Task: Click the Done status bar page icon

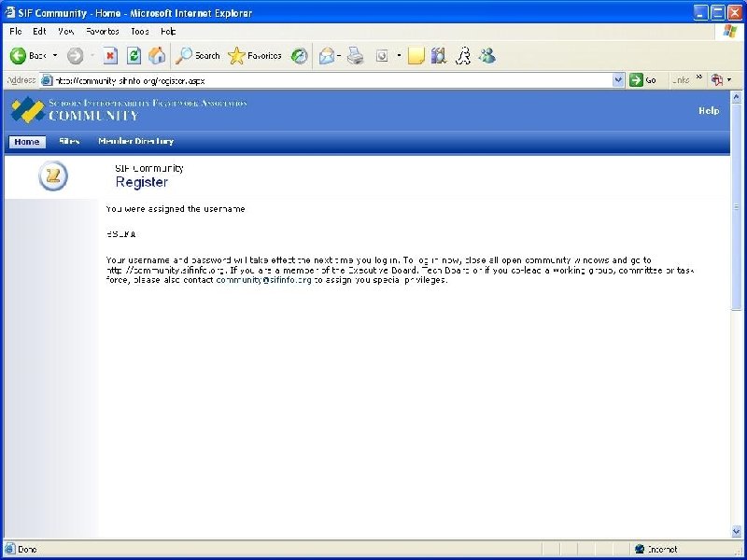Action: click(9, 549)
